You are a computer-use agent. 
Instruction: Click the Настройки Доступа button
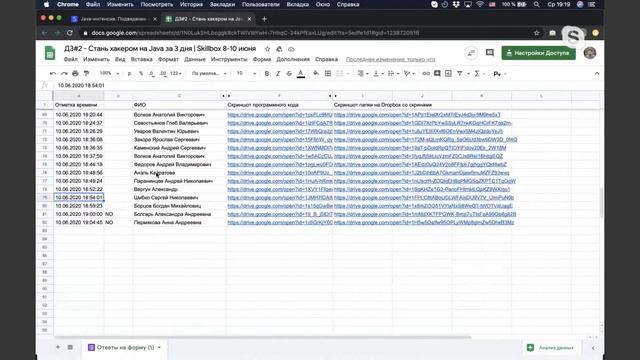coord(538,53)
